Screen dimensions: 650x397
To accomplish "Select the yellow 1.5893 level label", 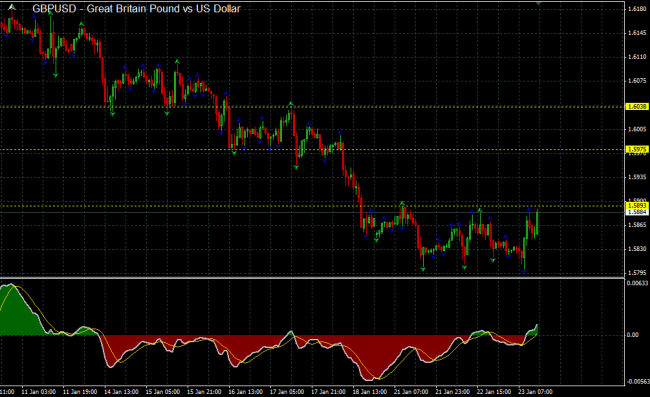I will (637, 206).
